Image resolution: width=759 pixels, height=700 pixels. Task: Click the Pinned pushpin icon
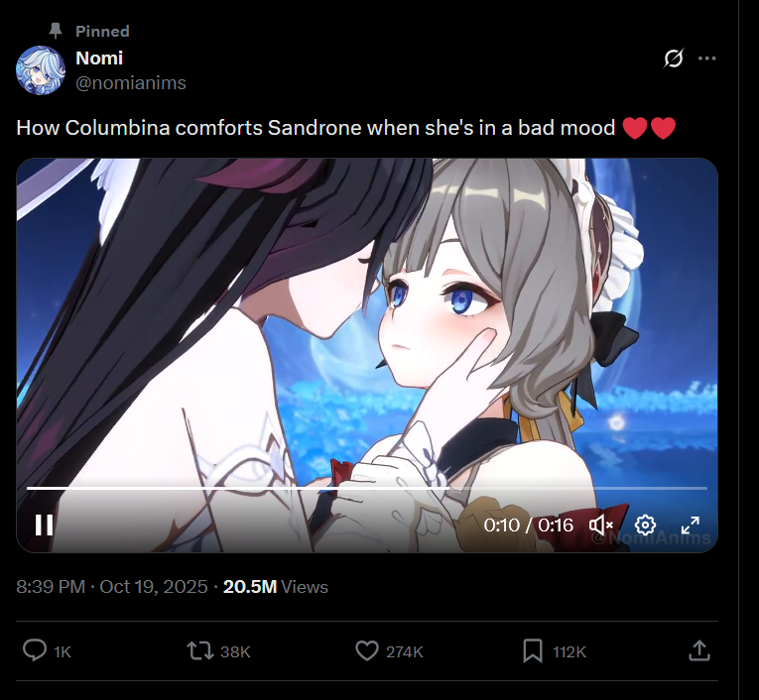tap(56, 31)
